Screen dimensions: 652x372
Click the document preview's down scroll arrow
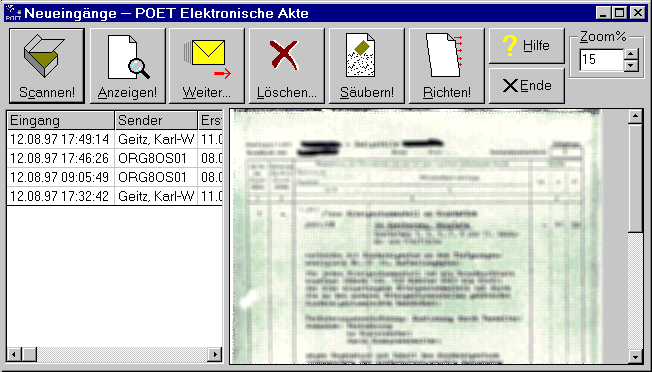point(635,357)
